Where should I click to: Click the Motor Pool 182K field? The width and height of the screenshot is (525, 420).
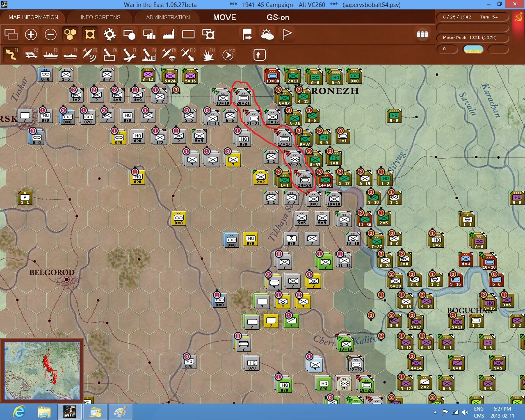click(472, 38)
